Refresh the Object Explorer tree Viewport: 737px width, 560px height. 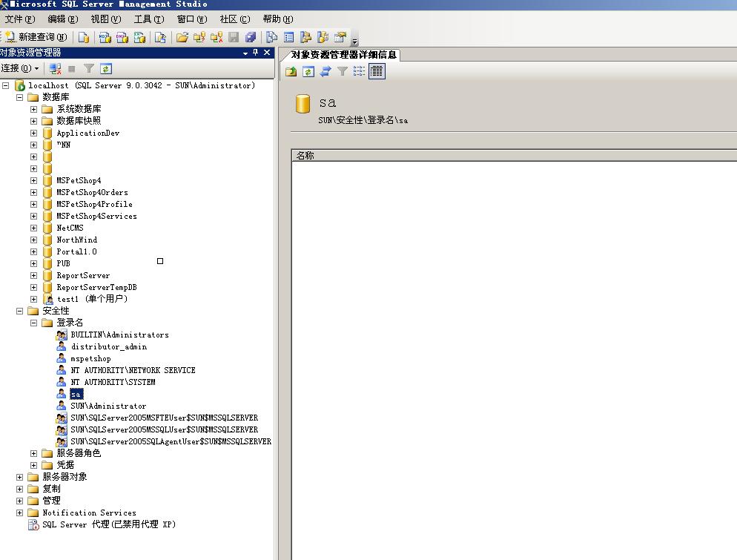(x=106, y=68)
